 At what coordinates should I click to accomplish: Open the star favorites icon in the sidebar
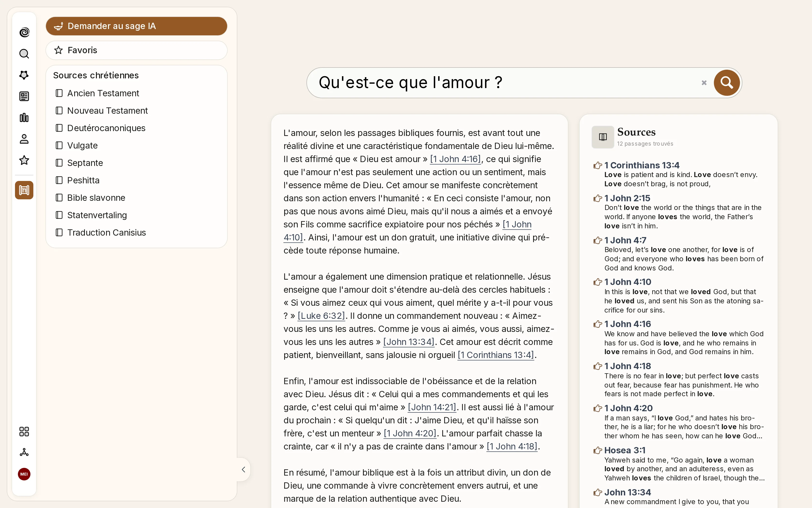[24, 160]
